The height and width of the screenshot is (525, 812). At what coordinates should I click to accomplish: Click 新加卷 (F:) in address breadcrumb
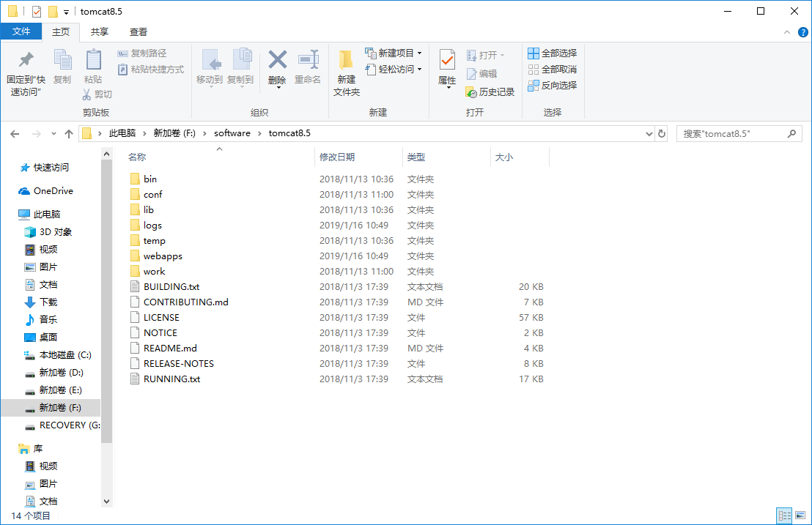point(174,133)
